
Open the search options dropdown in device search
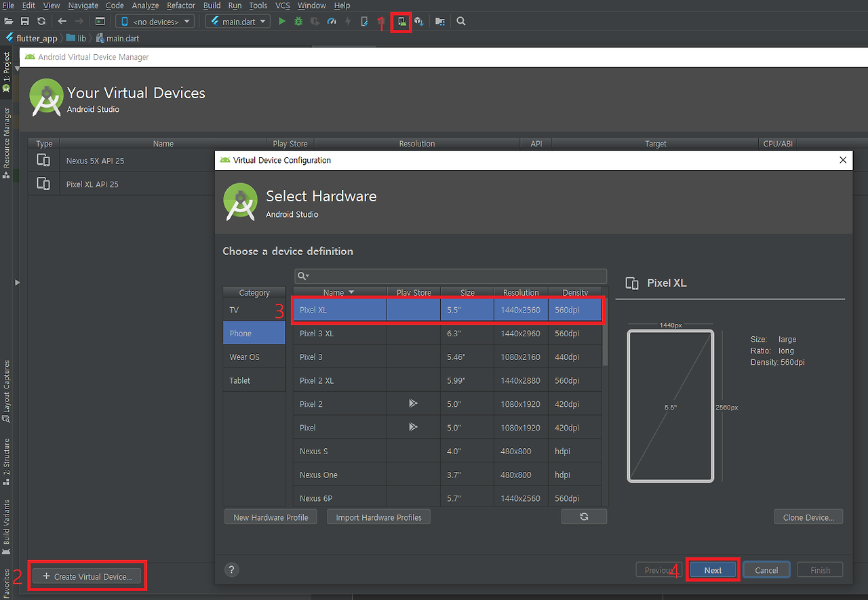(304, 276)
